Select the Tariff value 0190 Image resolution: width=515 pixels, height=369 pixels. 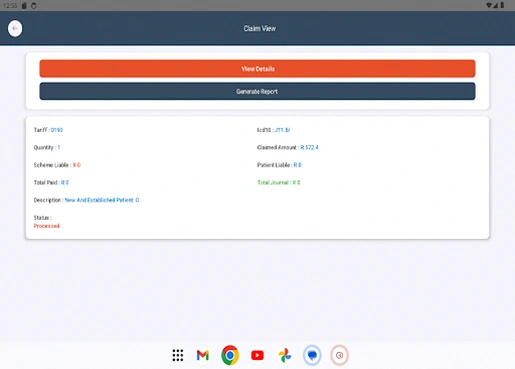[57, 130]
